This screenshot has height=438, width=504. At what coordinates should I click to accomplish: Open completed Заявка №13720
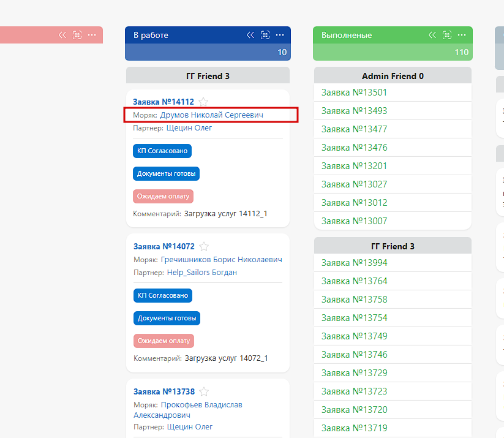[354, 410]
